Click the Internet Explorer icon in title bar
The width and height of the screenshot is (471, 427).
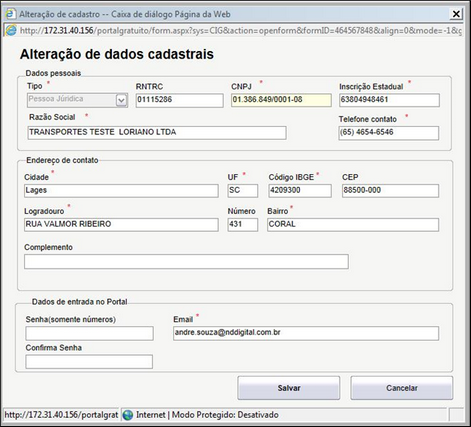point(11,14)
